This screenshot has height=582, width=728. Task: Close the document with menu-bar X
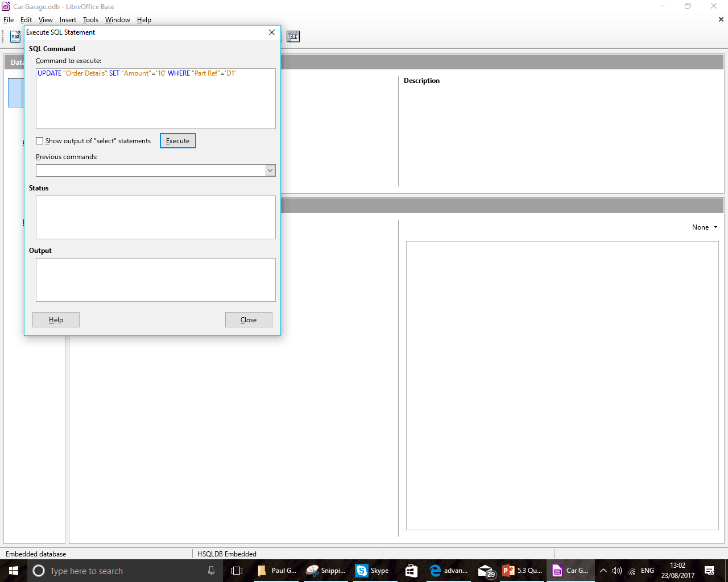pyautogui.click(x=721, y=19)
